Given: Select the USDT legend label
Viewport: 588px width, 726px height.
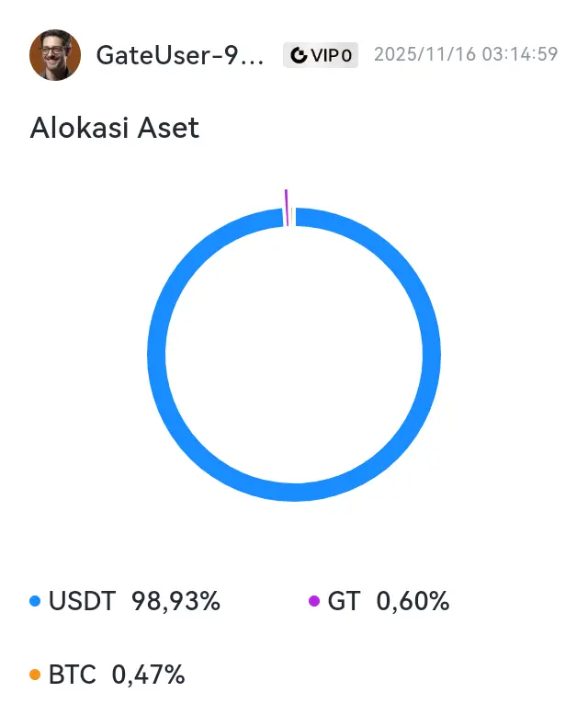Looking at the screenshot, I should pos(82,601).
